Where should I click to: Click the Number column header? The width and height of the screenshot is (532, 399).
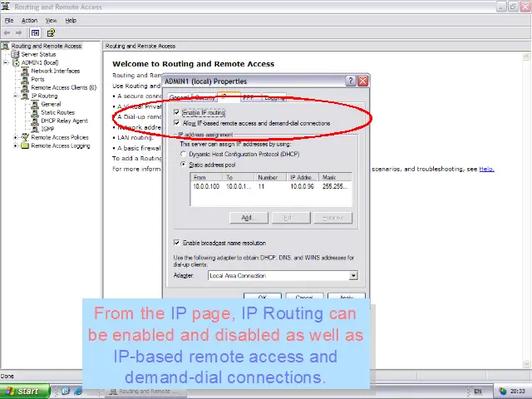click(271, 177)
